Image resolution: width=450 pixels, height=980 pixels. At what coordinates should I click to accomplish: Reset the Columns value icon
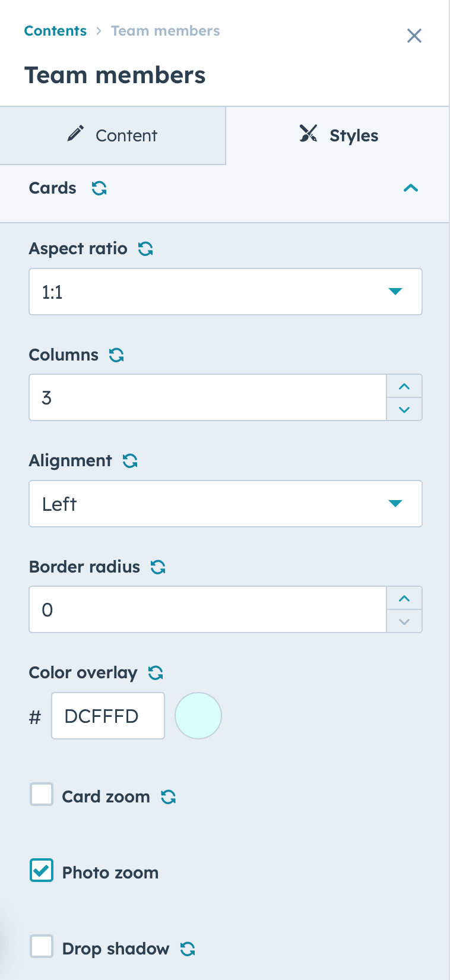click(116, 355)
